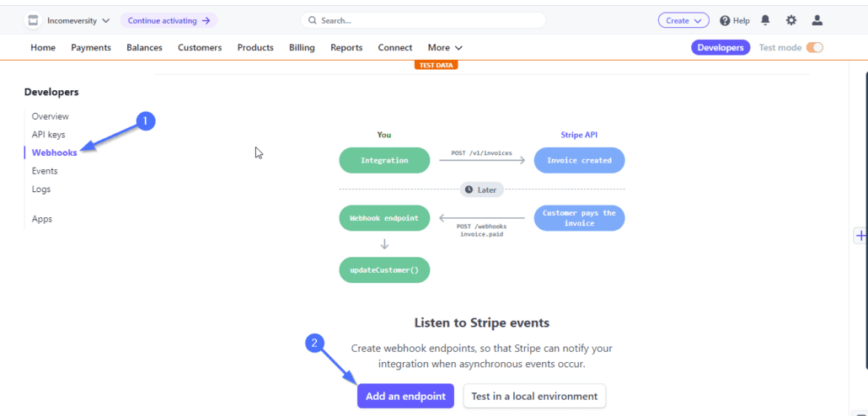Click the Developers sidebar heading
The image size is (868, 416).
pyautogui.click(x=51, y=93)
